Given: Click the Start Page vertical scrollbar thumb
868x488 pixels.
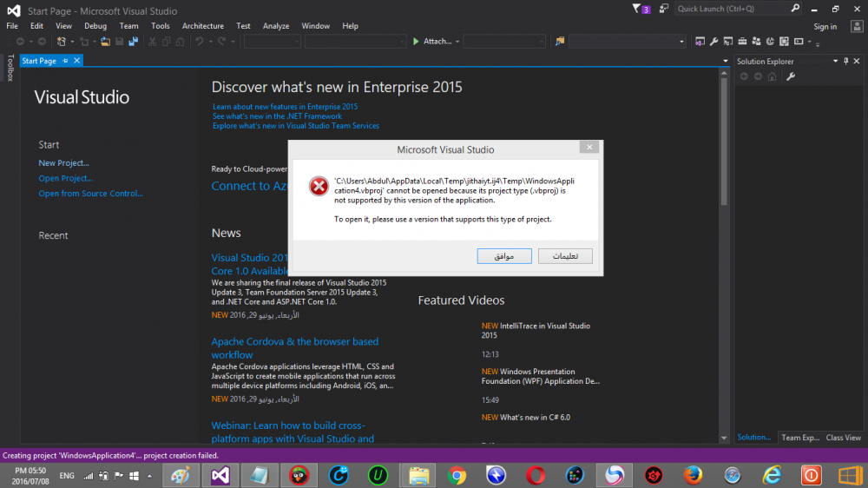Looking at the screenshot, I should 724,141.
